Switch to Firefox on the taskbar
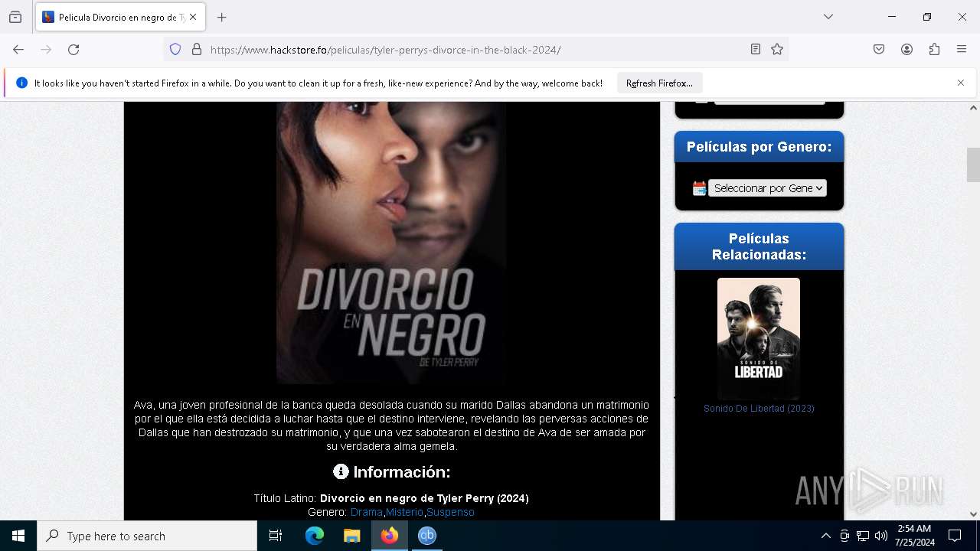This screenshot has width=980, height=551. 390,536
